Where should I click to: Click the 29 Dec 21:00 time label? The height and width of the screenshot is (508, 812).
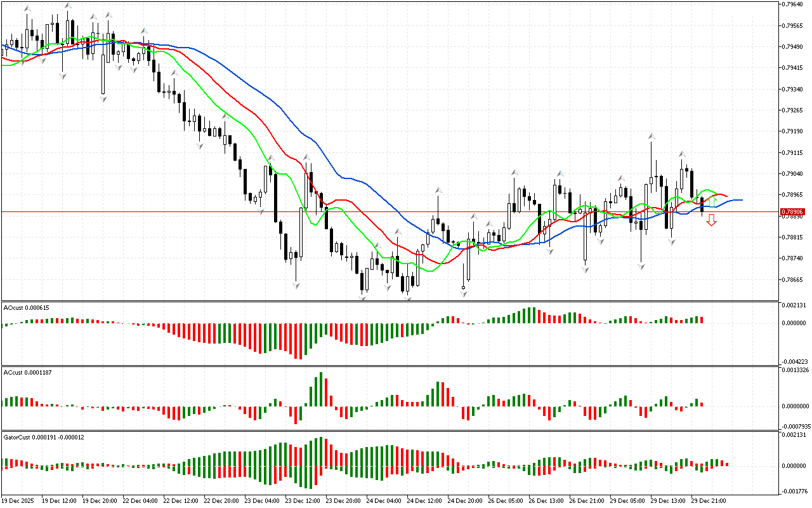pyautogui.click(x=708, y=500)
